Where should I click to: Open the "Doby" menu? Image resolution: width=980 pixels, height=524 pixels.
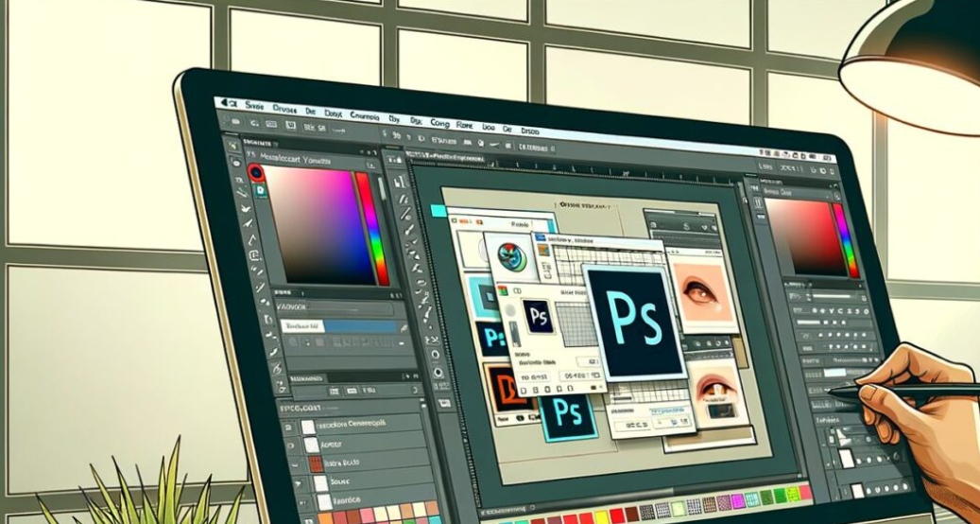pyautogui.click(x=334, y=114)
